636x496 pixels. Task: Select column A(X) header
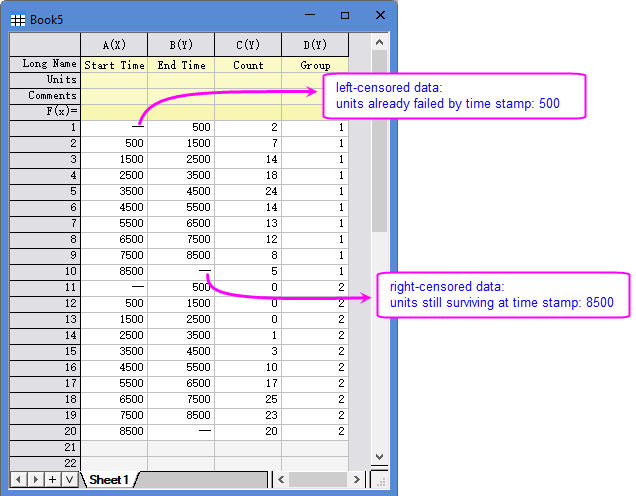click(x=114, y=45)
